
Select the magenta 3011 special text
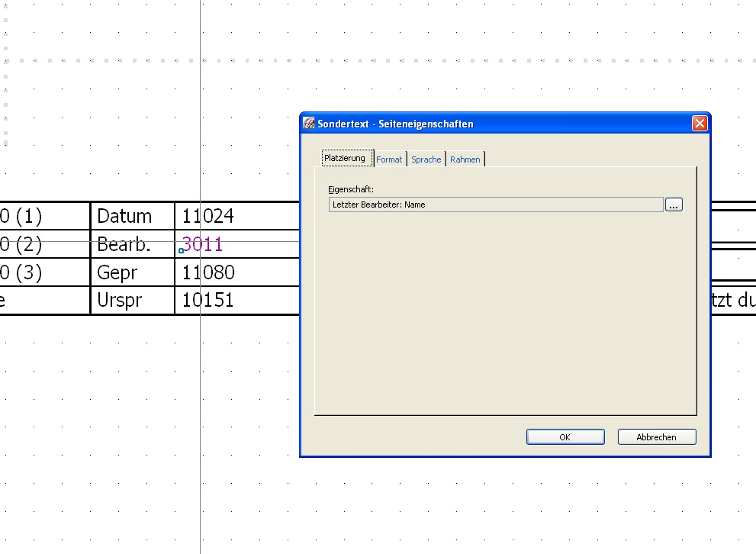[x=204, y=245]
